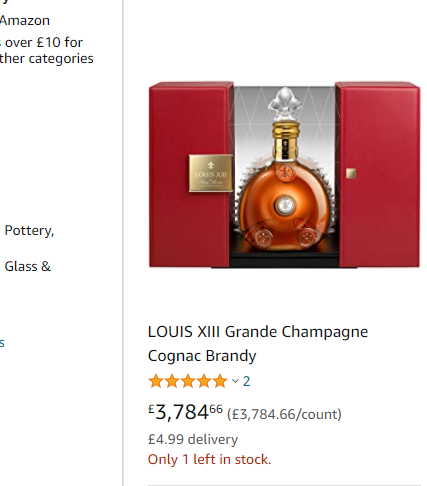Click the first orange rating star

tap(156, 381)
